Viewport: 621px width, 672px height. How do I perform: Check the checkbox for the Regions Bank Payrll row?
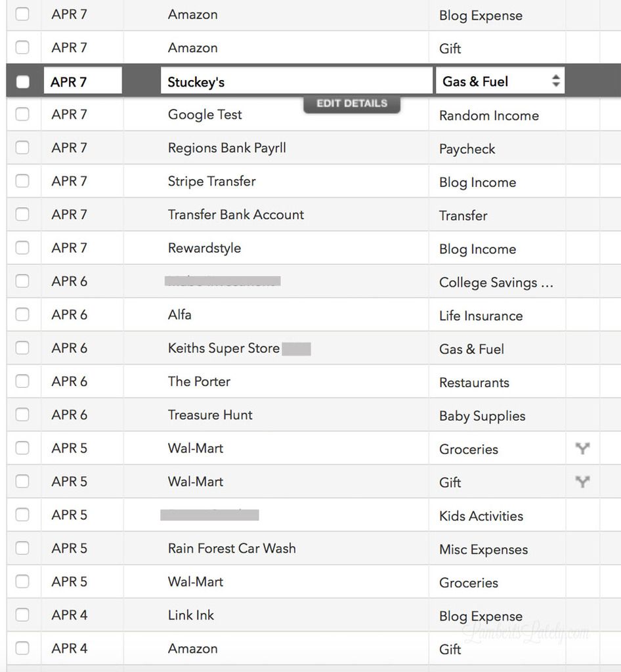(x=24, y=148)
